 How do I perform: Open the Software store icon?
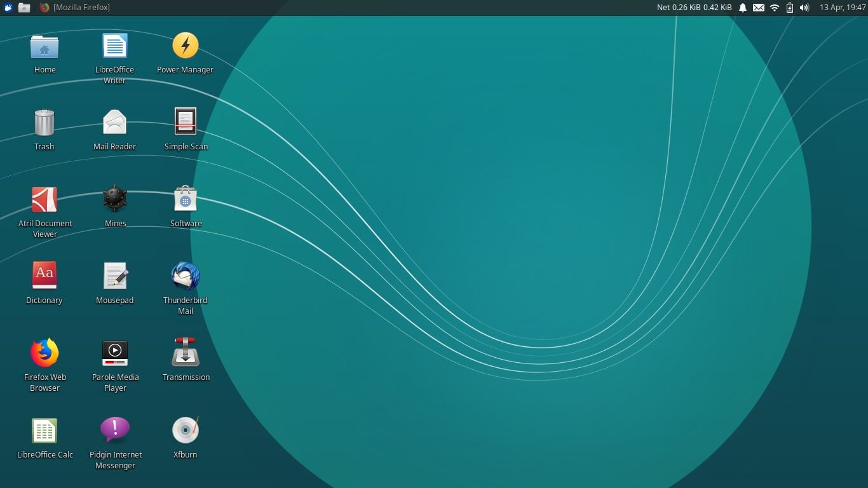[186, 199]
